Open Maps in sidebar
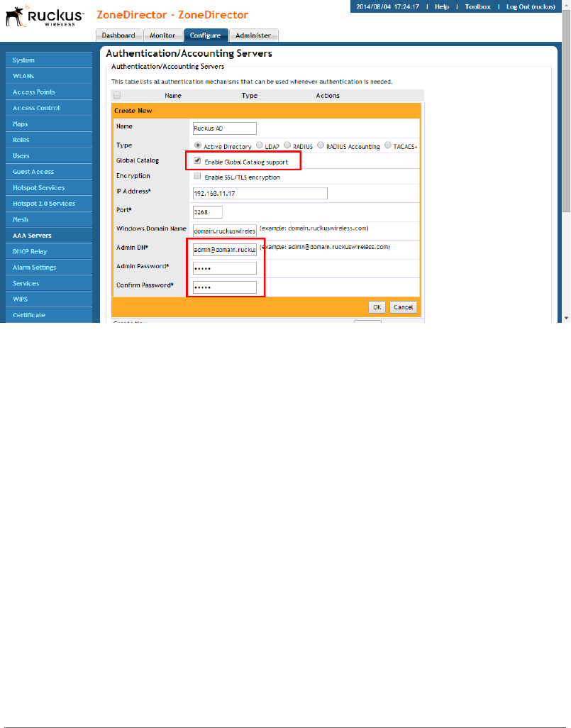The width and height of the screenshot is (571, 728). coord(49,124)
